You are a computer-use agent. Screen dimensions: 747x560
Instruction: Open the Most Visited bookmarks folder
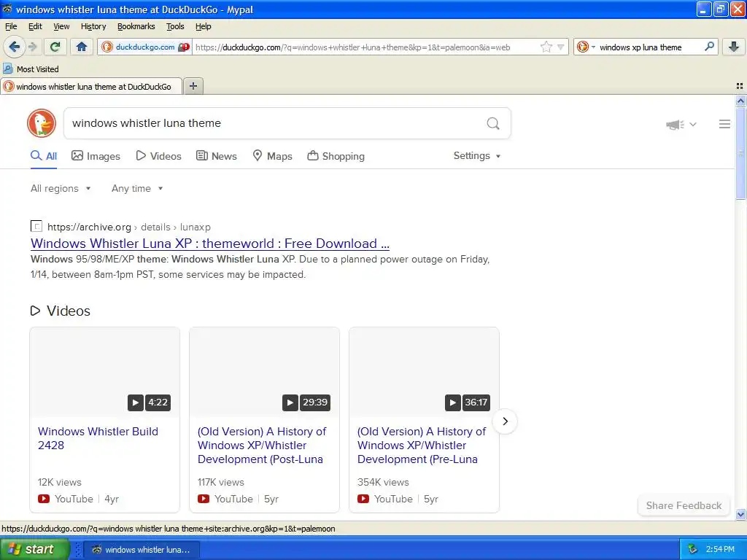(31, 69)
